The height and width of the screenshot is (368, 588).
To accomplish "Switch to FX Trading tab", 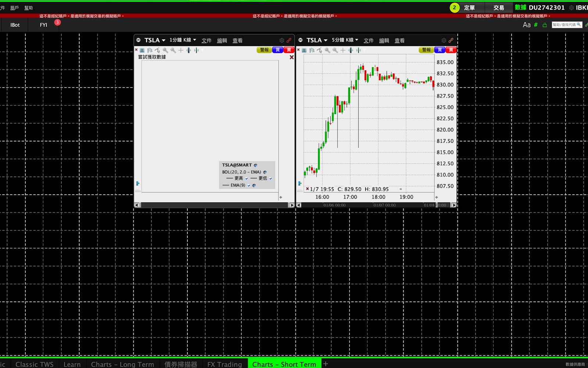I will coord(225,364).
